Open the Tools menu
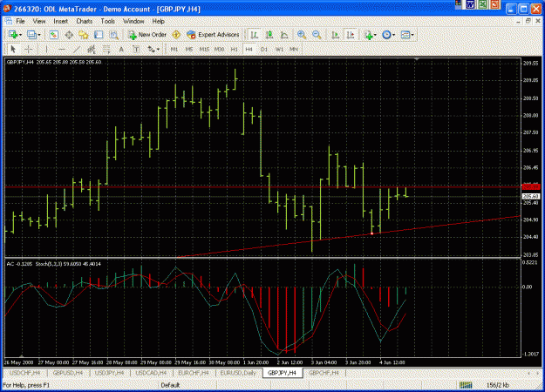545x392 pixels. [x=108, y=21]
